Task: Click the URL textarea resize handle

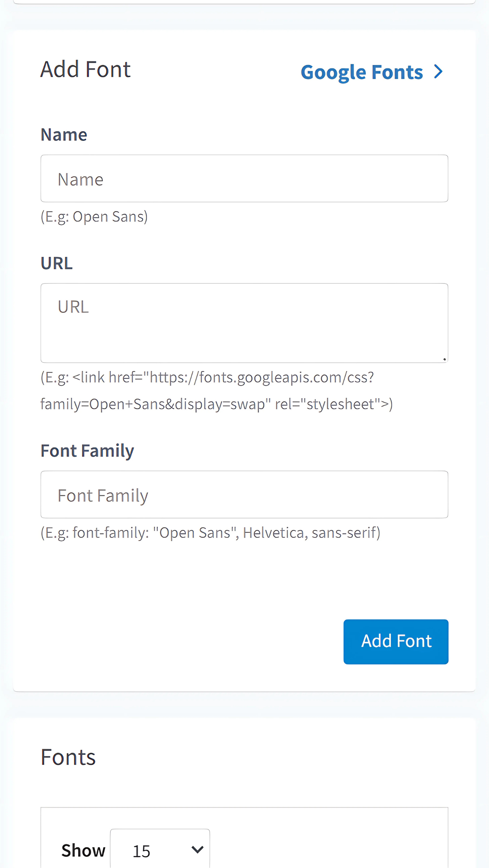Action: [x=444, y=359]
